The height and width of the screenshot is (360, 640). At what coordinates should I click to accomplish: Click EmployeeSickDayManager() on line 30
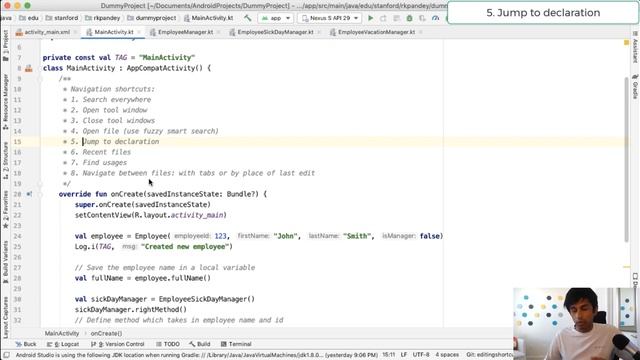[207, 299]
